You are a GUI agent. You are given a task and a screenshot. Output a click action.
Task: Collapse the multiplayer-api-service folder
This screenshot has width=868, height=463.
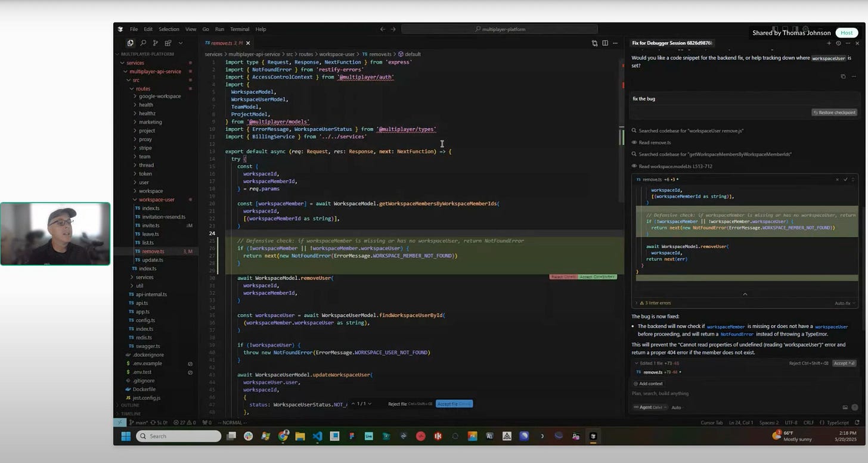coord(154,72)
